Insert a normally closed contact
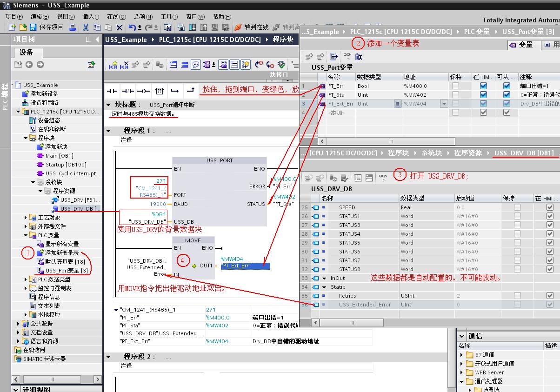The height and width of the screenshot is (392, 560). pyautogui.click(x=127, y=90)
